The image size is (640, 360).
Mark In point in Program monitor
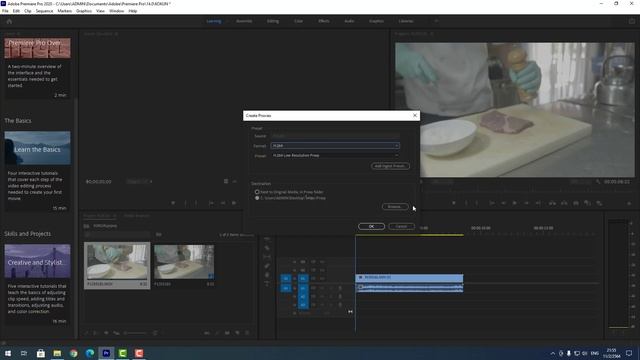(466, 203)
